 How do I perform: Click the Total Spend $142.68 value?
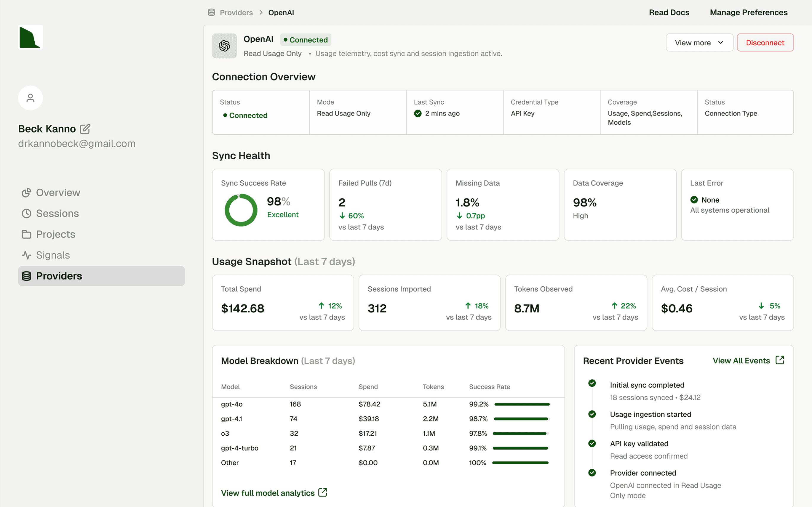tap(243, 309)
